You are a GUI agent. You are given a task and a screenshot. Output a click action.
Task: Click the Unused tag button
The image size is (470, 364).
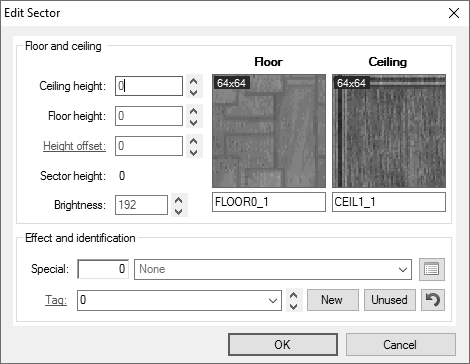coord(390,300)
